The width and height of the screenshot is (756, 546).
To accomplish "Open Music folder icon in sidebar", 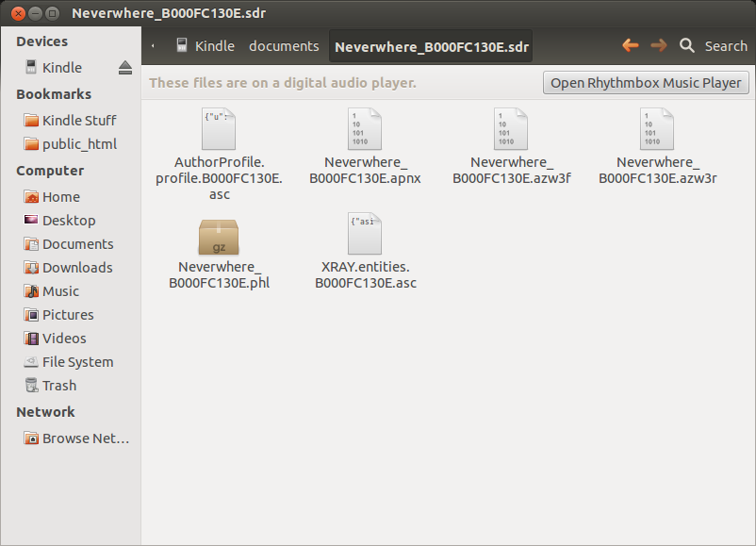I will click(31, 291).
